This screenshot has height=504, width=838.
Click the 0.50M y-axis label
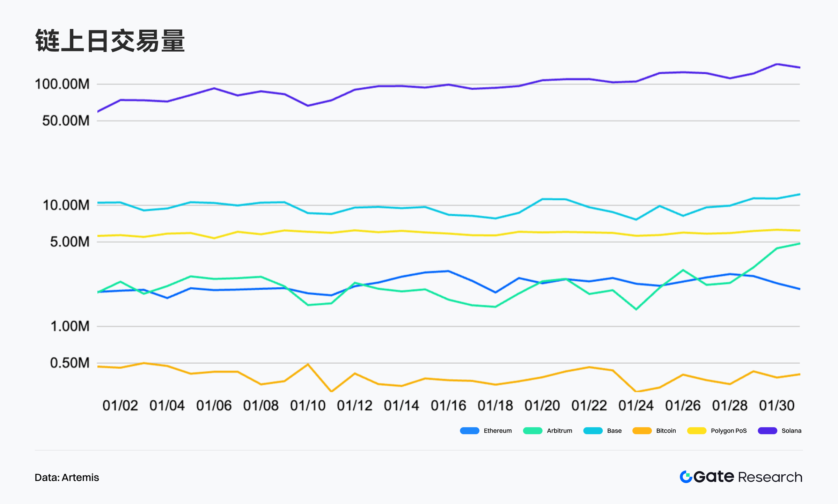coord(70,363)
